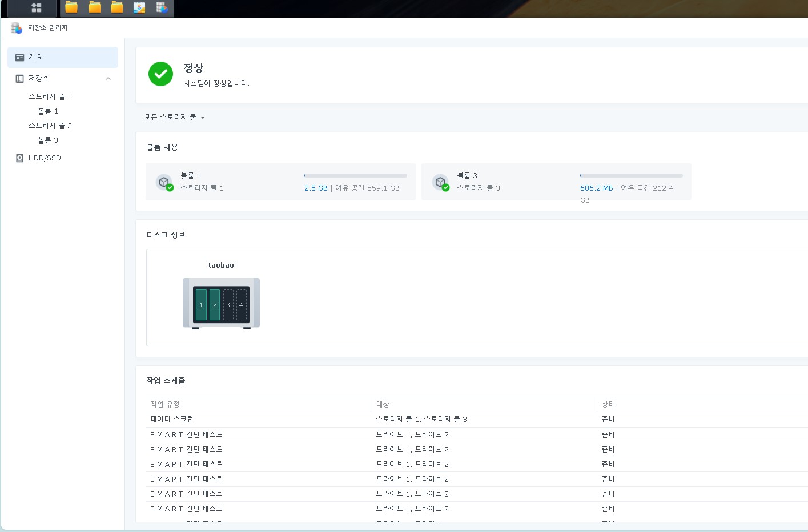Click the taobao NAS device image
The height and width of the screenshot is (532, 808).
tap(221, 304)
